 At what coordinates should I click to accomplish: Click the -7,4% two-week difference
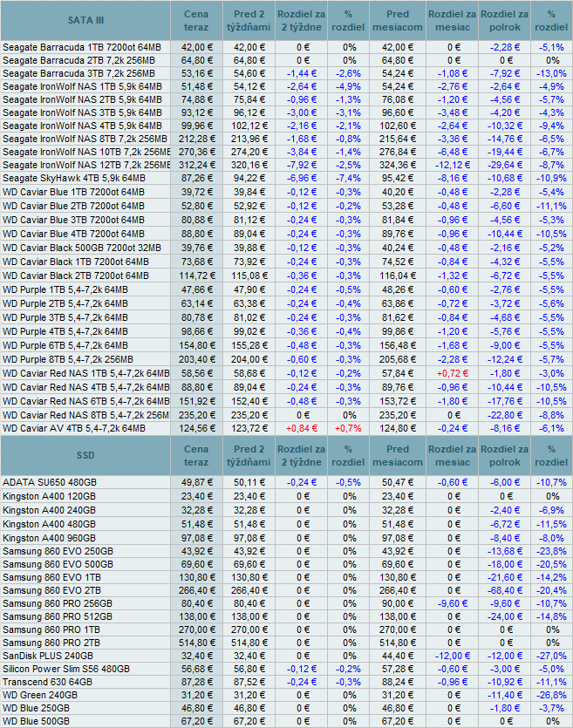click(x=348, y=178)
